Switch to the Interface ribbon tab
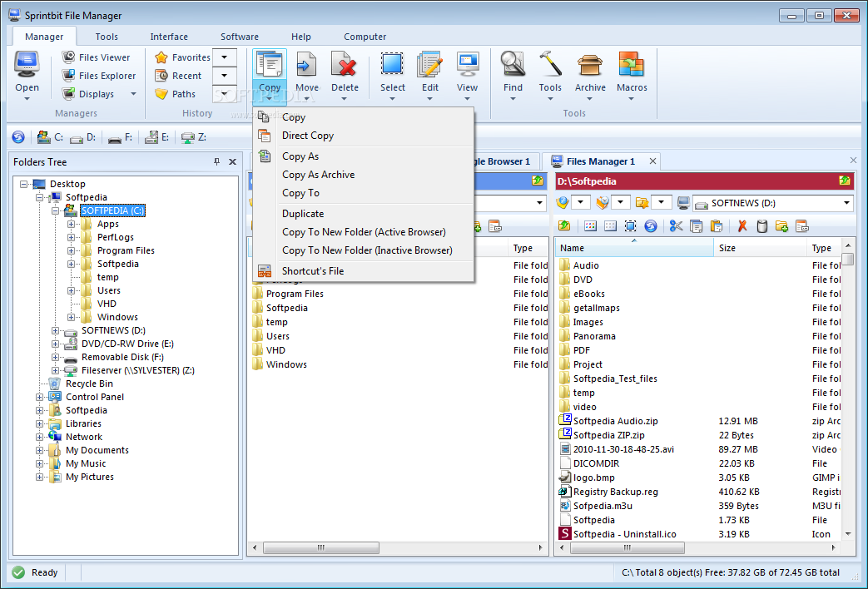Viewport: 868px width, 589px height. pyautogui.click(x=169, y=37)
